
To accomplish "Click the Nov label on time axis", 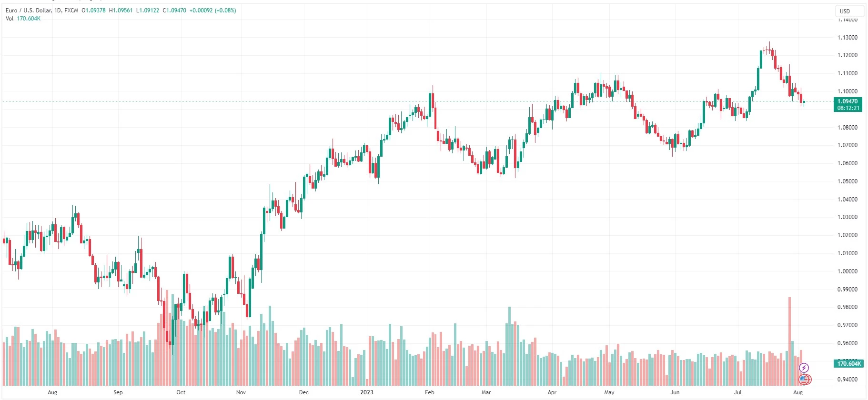I will (x=241, y=392).
